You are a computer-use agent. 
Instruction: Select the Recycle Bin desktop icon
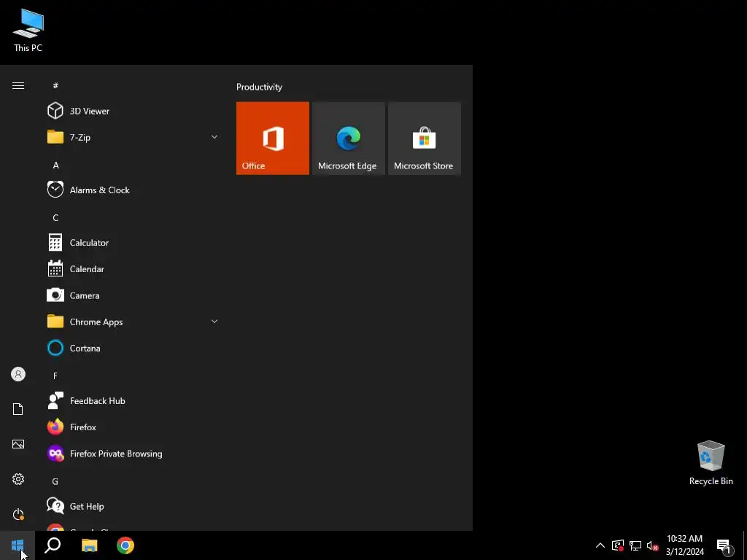click(x=711, y=463)
